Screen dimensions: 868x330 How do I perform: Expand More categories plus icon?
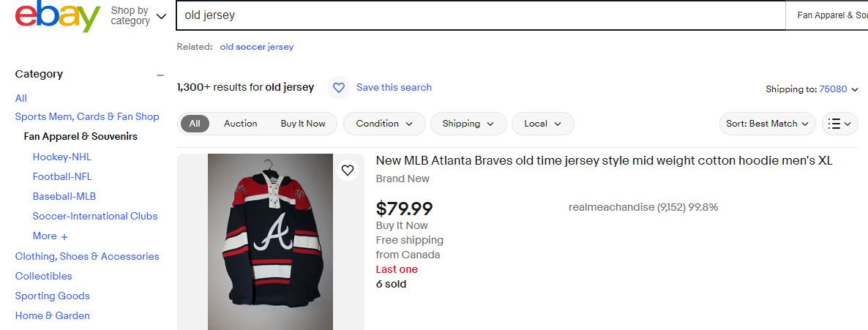[x=64, y=236]
